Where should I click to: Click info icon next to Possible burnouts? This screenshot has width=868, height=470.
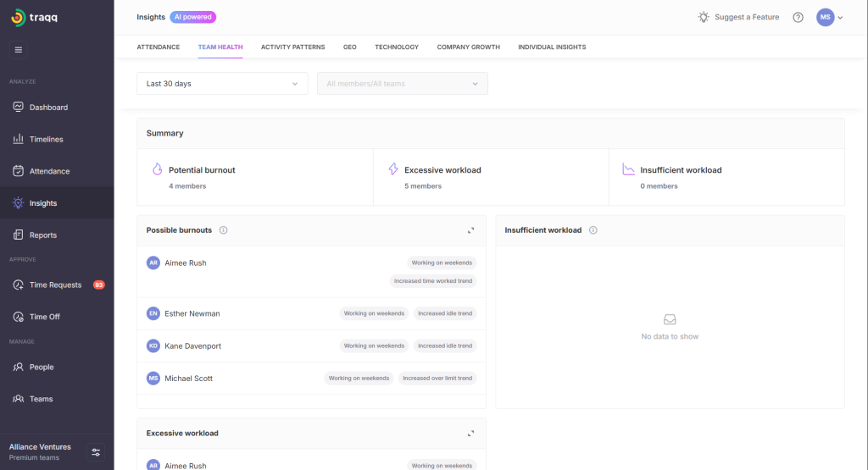click(x=223, y=230)
